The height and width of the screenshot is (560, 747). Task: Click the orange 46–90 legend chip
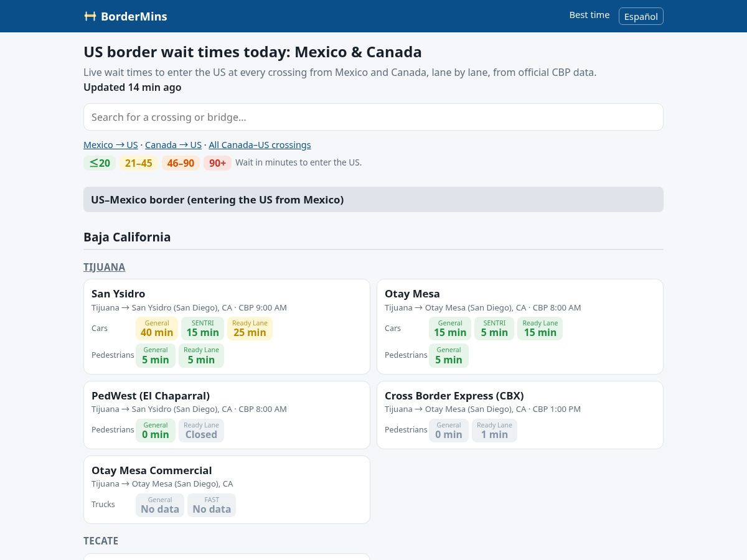[x=181, y=163]
